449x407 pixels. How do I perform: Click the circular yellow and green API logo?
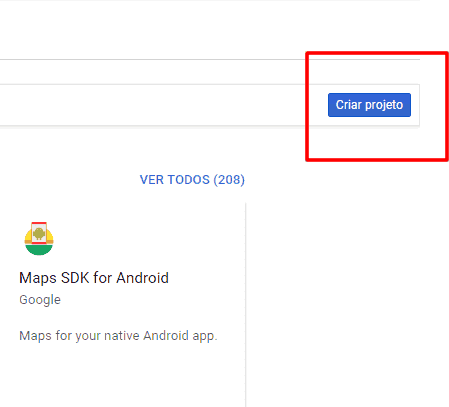(39, 239)
